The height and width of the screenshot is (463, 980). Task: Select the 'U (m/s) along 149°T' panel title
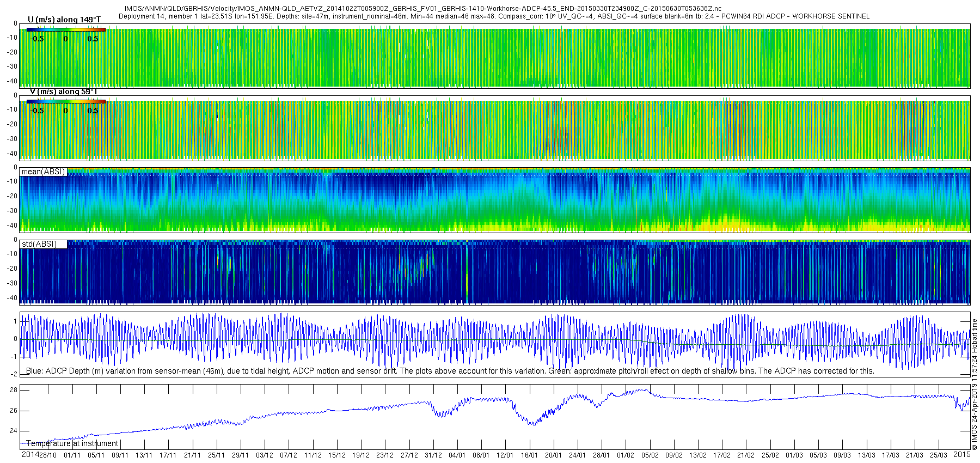pyautogui.click(x=64, y=20)
